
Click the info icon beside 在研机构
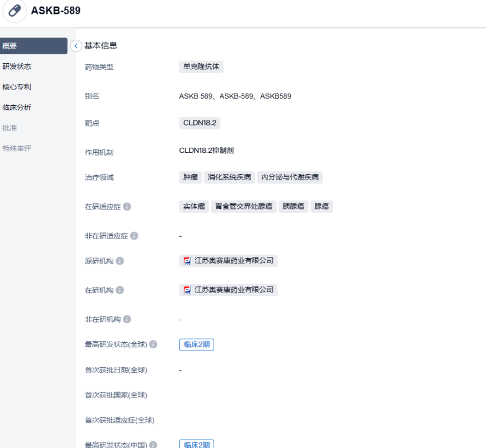click(x=120, y=290)
